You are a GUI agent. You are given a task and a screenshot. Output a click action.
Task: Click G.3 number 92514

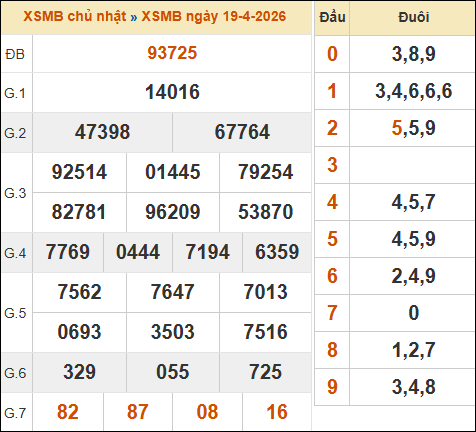[79, 172]
